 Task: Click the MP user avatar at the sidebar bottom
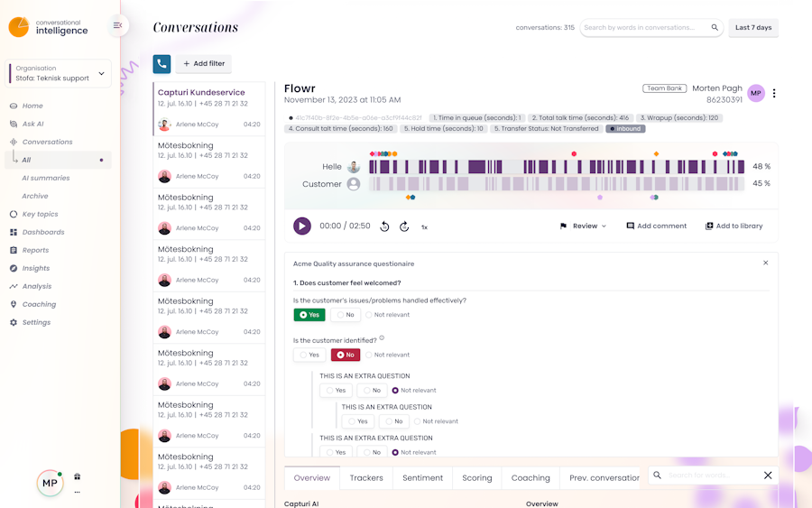(x=50, y=483)
